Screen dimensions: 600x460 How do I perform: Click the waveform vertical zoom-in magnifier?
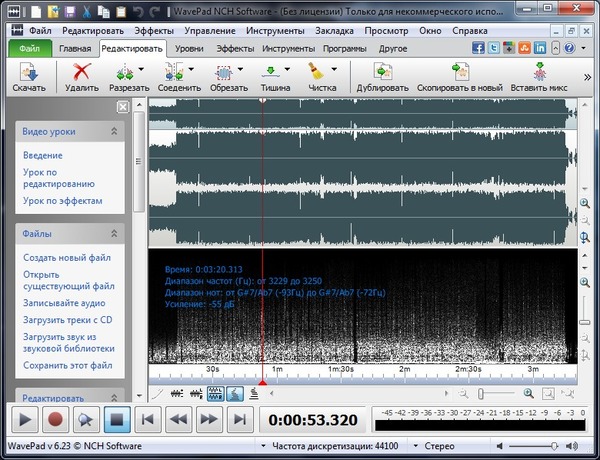click(x=585, y=204)
